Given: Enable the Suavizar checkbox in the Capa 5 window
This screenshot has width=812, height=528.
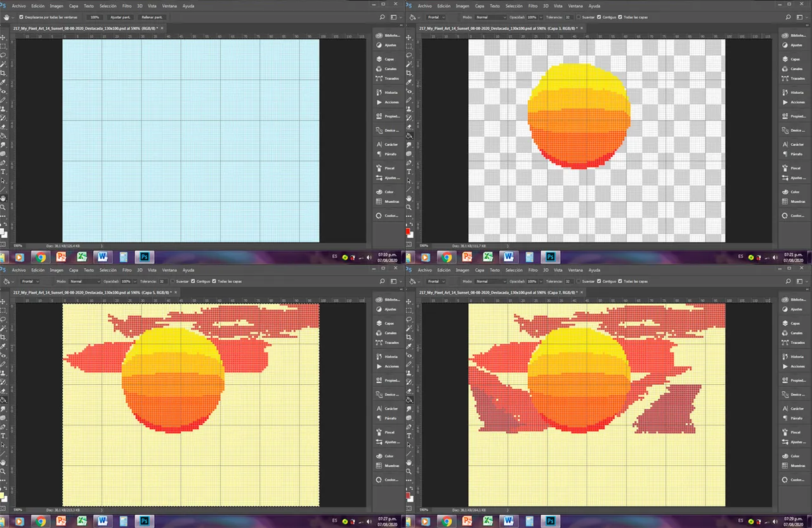Looking at the screenshot, I should coord(173,281).
